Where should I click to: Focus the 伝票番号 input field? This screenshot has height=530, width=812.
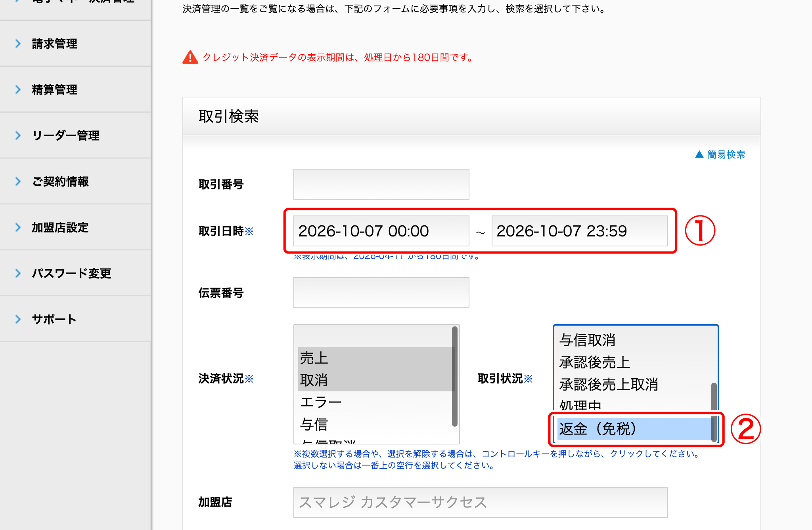pos(381,293)
